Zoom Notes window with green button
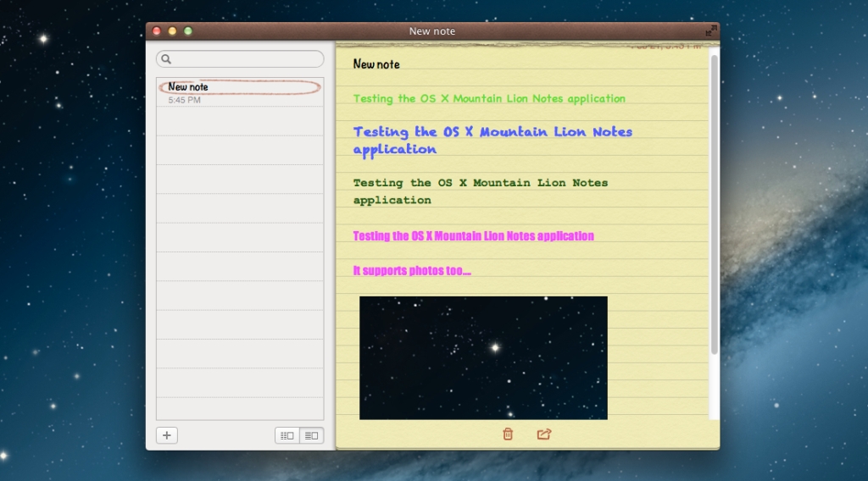Screen dimensions: 868x481 coord(188,31)
